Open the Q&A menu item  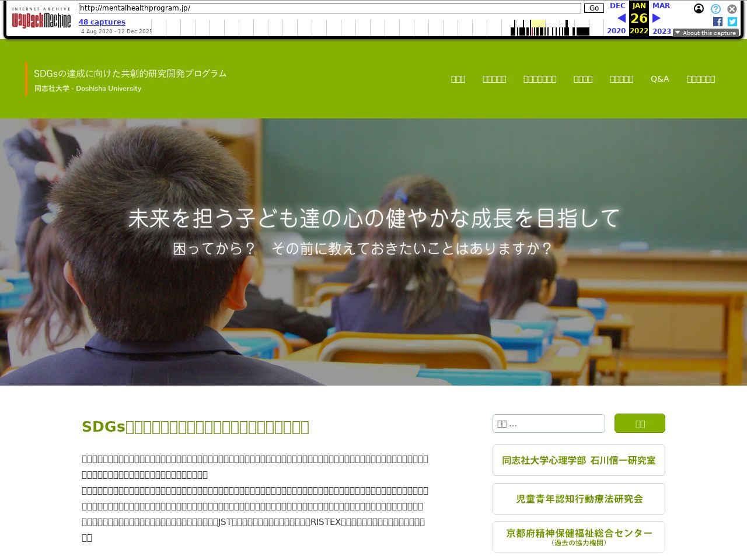click(x=660, y=79)
